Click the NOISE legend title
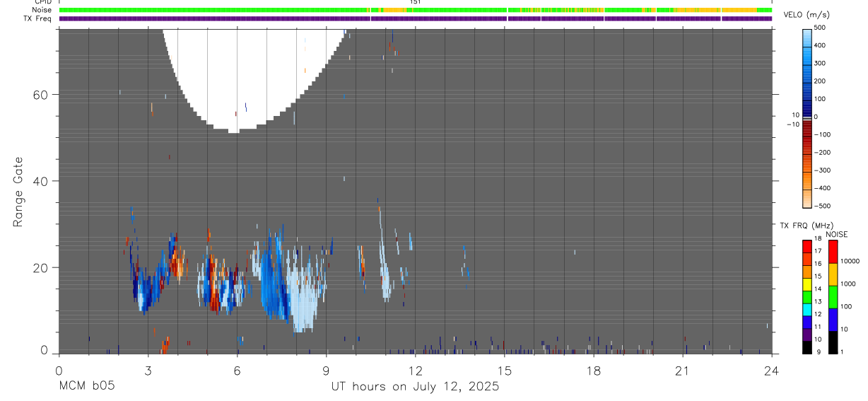This screenshot has width=868, height=401. 836,234
